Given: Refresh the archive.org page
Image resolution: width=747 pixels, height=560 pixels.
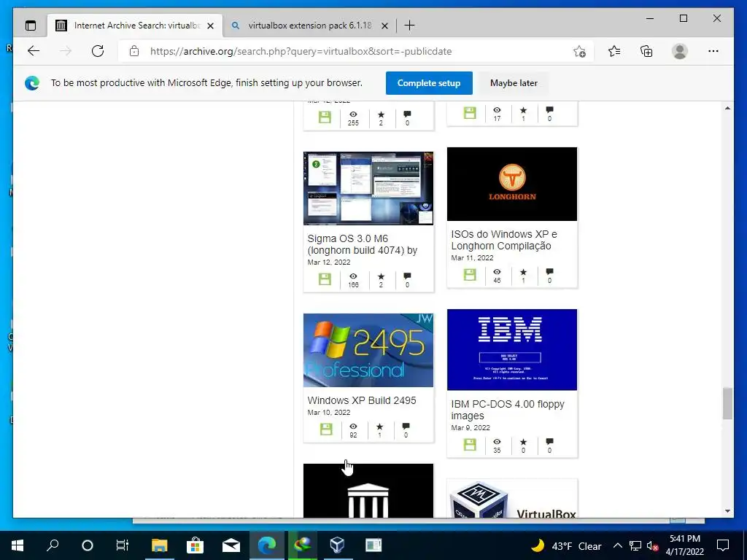Looking at the screenshot, I should coord(98,51).
